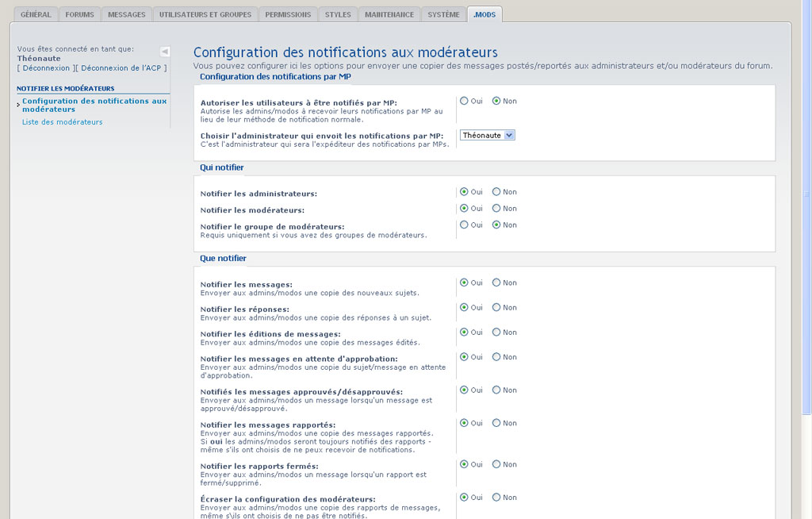Select Non for Notifier les messages rapportés
This screenshot has height=519, width=812.
point(496,423)
